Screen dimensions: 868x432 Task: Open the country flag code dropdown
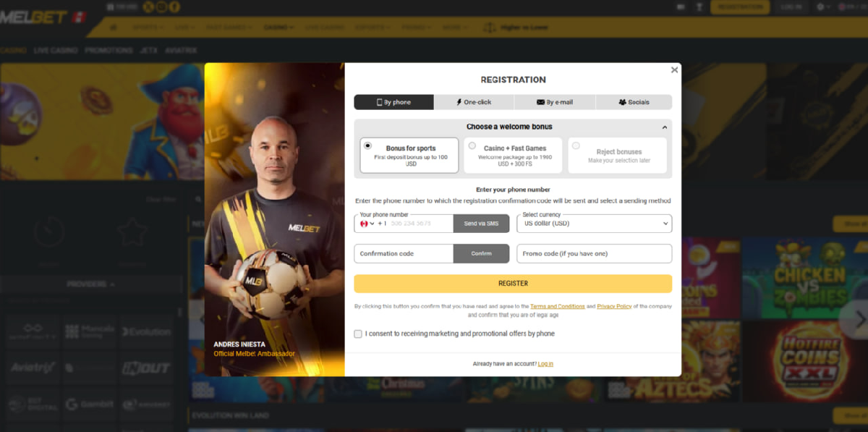(367, 224)
